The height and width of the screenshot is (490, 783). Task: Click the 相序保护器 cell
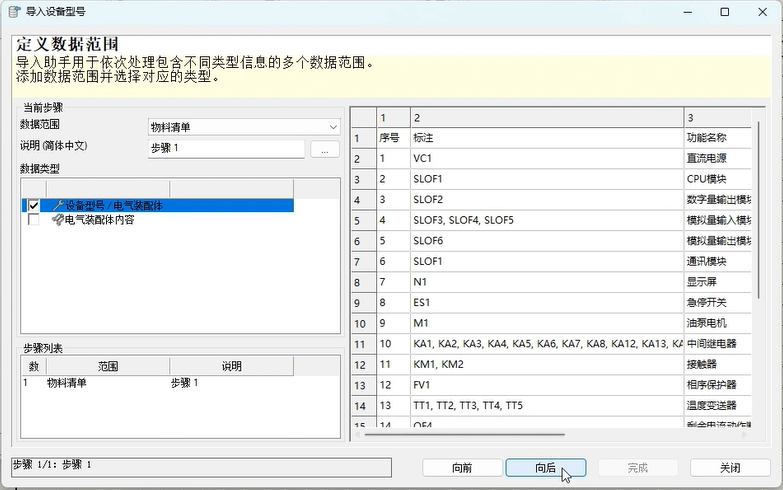click(x=718, y=385)
